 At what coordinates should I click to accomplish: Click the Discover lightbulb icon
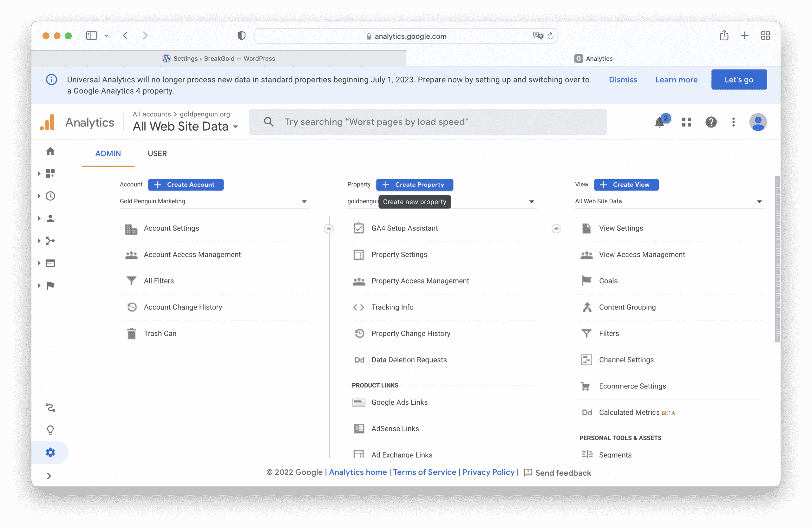(x=50, y=430)
